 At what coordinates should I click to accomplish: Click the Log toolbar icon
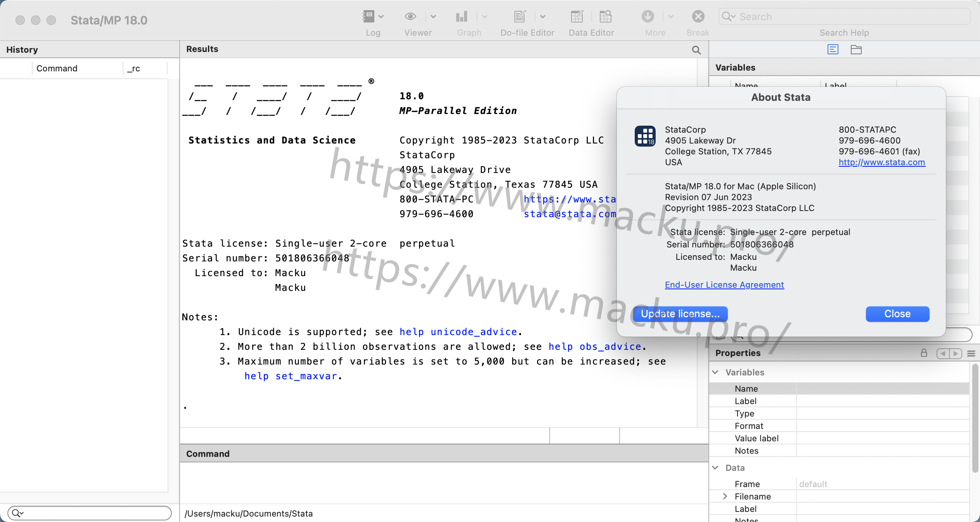pos(368,16)
